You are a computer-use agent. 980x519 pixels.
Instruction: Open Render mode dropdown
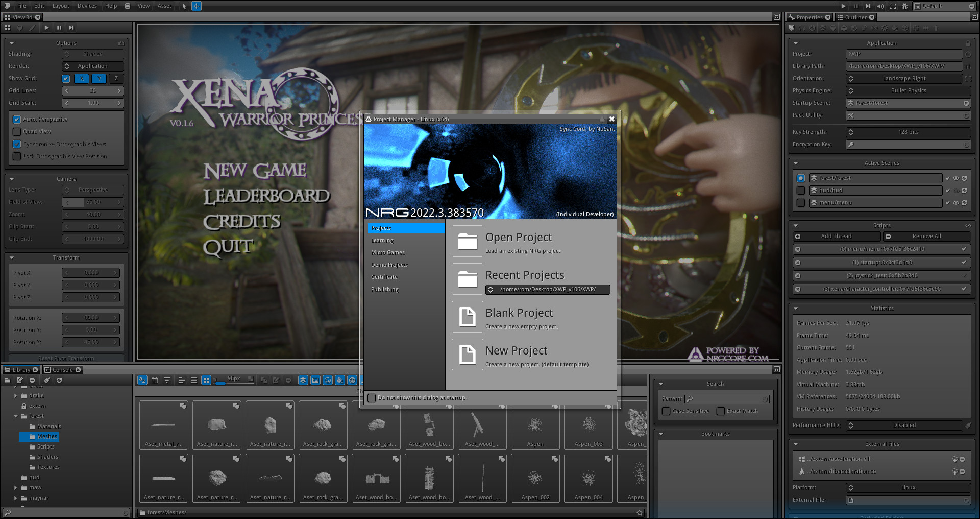(92, 66)
